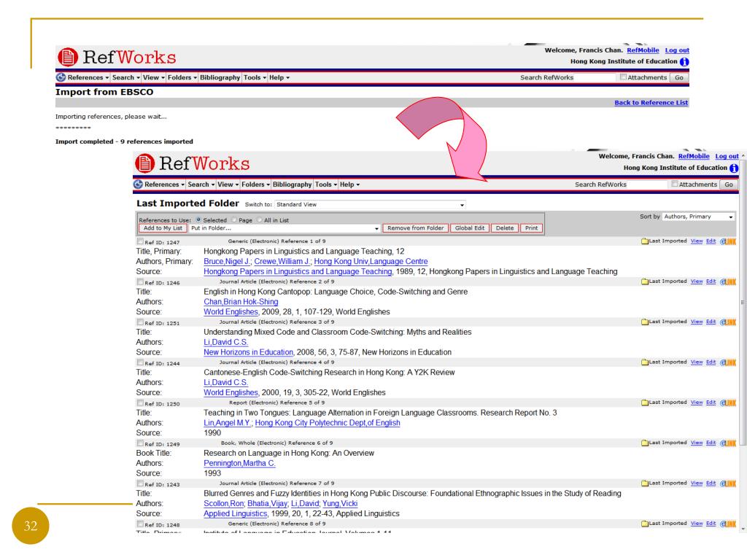Tick the checkbox for Ref ID 1244
The width and height of the screenshot is (747, 560).
pos(141,362)
